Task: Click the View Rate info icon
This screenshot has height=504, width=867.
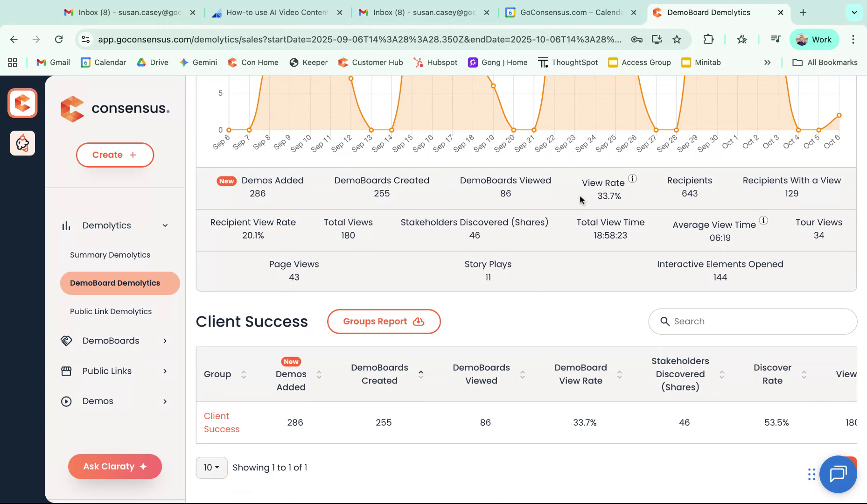Action: 632,178
